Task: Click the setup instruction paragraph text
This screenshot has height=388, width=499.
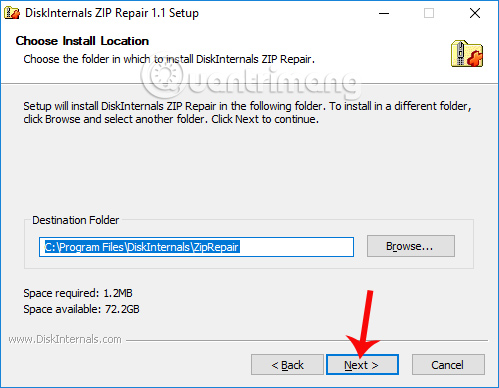Action: tap(247, 112)
